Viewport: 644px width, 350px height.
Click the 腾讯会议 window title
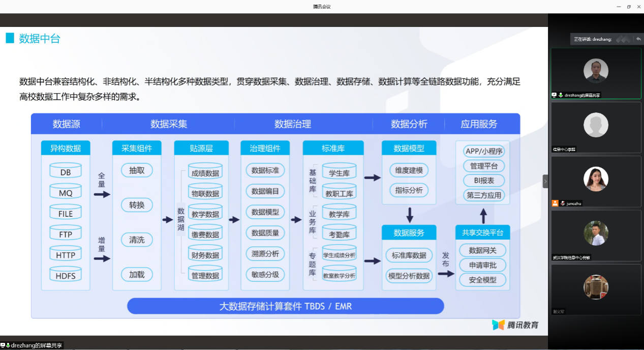pyautogui.click(x=322, y=7)
